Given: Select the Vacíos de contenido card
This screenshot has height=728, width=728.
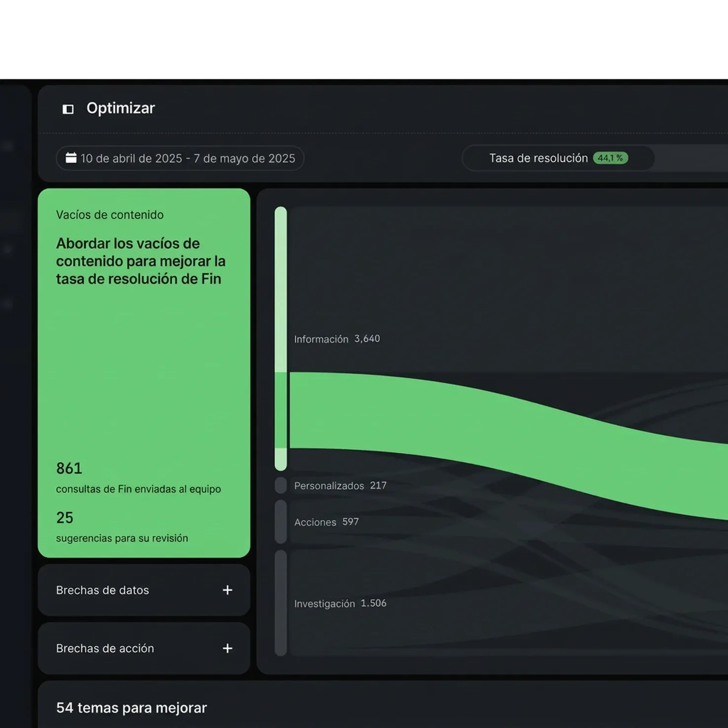Looking at the screenshot, I should (144, 373).
